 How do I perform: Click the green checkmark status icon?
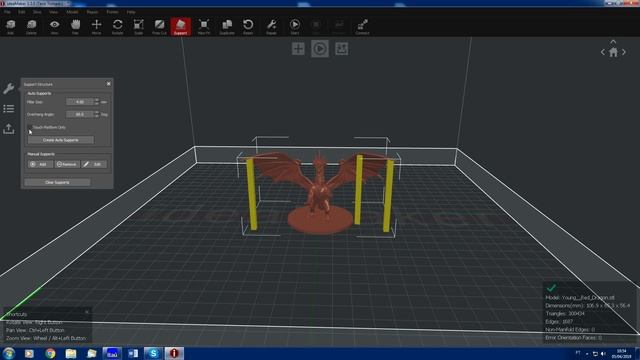551,288
